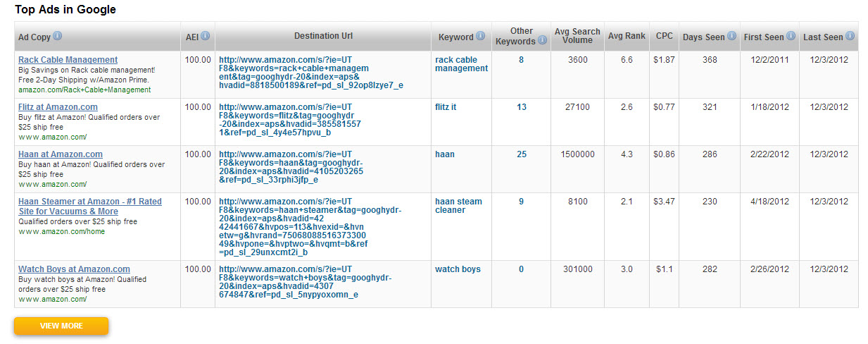Open Haan at Amazon.com ad link
This screenshot has height=344, width=868.
coord(61,154)
